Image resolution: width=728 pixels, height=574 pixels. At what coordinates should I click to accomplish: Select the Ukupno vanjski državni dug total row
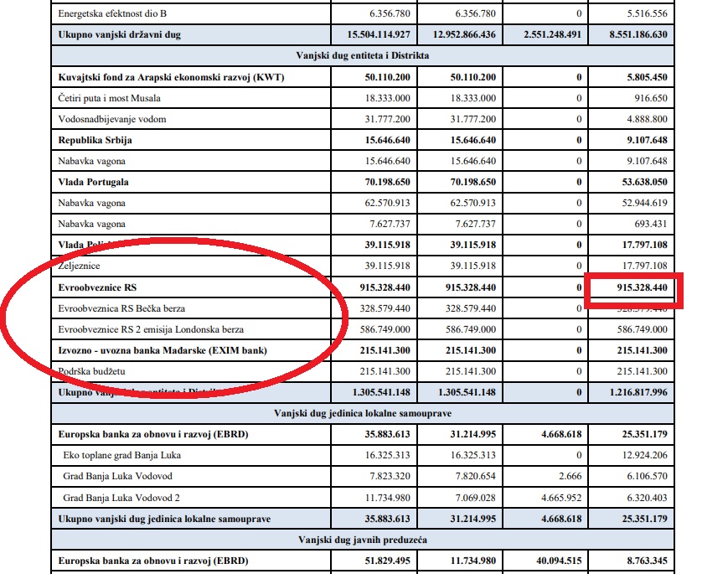click(x=362, y=34)
